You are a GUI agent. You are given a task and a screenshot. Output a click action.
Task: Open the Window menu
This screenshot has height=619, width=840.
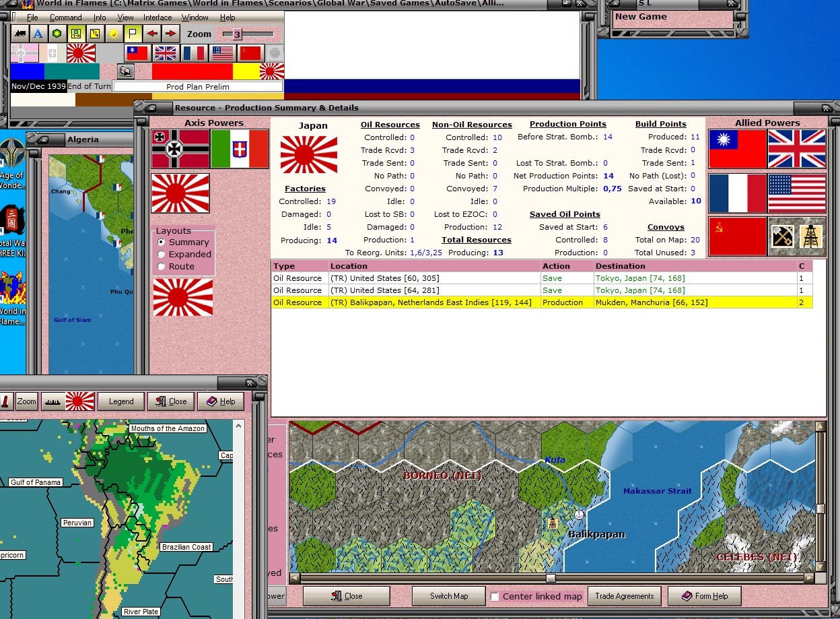[x=195, y=18]
